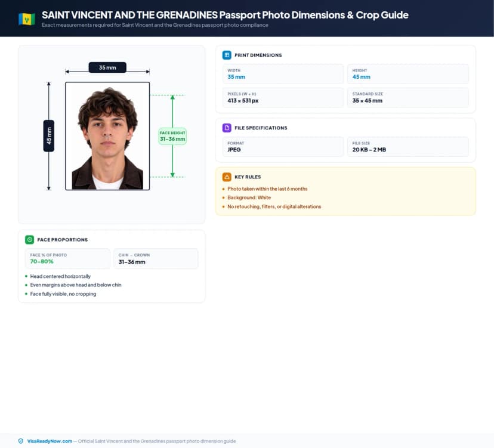Click the 'Exact measurements required' subtitle

click(155, 25)
